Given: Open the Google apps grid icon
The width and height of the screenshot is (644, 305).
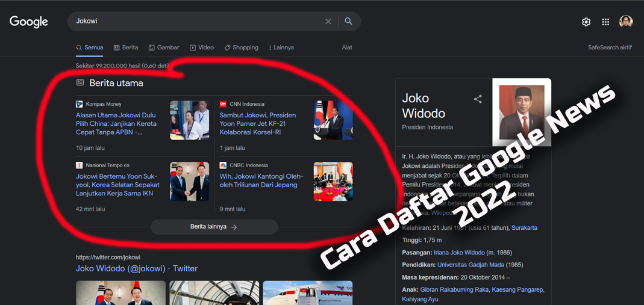Looking at the screenshot, I should pyautogui.click(x=605, y=22).
